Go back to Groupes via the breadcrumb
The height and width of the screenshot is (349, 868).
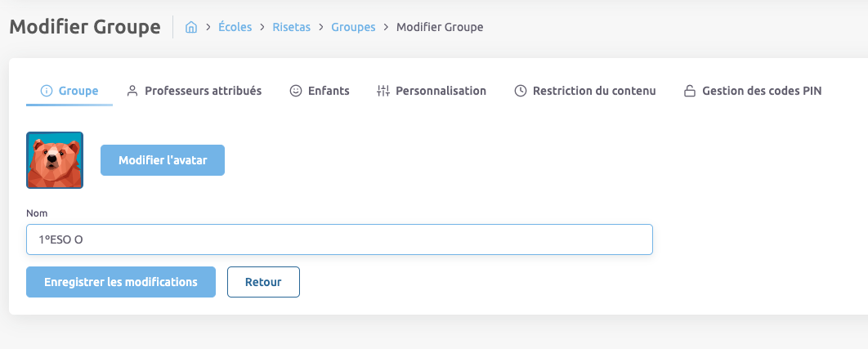pyautogui.click(x=353, y=27)
